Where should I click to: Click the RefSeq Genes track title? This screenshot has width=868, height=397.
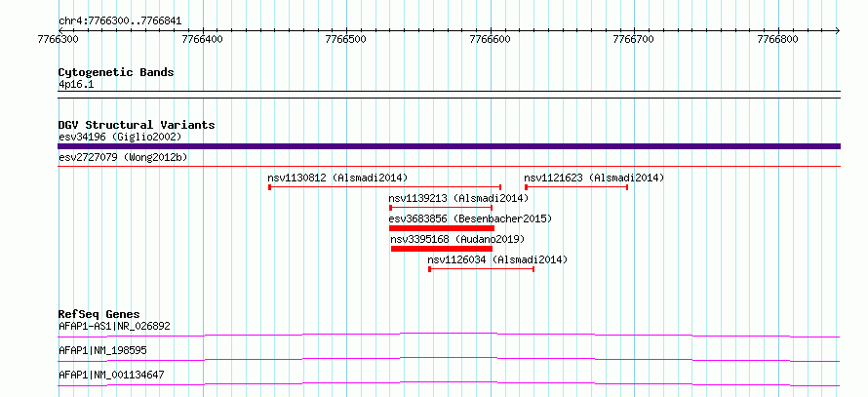click(x=99, y=314)
